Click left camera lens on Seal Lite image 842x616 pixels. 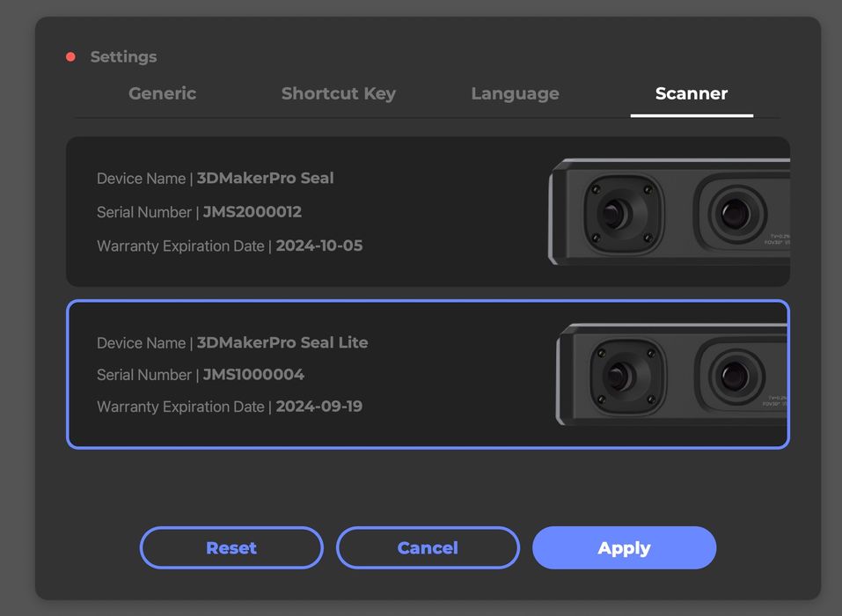click(x=622, y=376)
